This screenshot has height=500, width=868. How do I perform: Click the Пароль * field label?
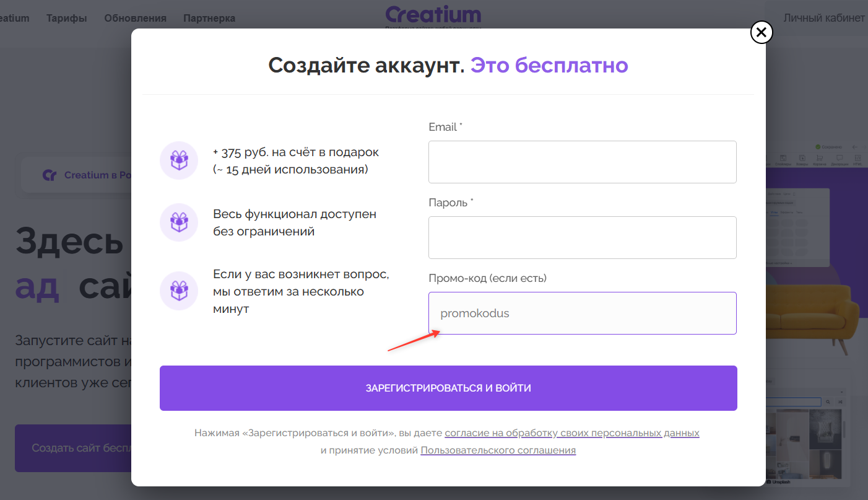(451, 203)
